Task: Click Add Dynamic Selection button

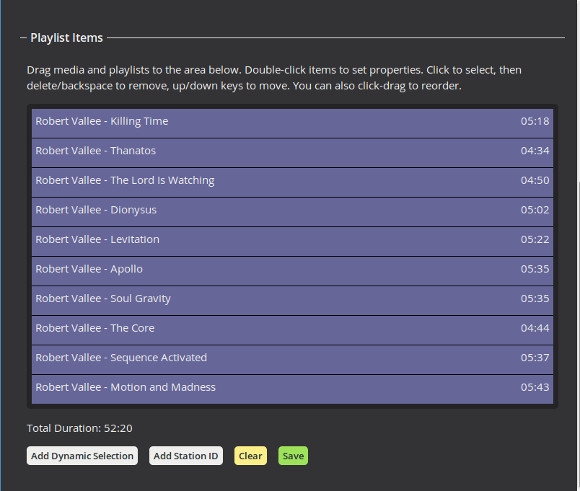Action: coord(82,455)
